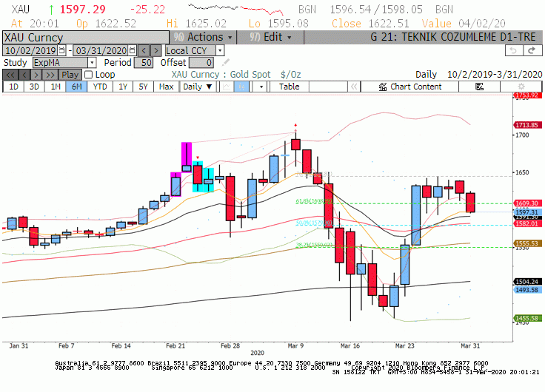Image resolution: width=545 pixels, height=392 pixels.
Task: Click the redo arrow button
Action: click(x=532, y=51)
